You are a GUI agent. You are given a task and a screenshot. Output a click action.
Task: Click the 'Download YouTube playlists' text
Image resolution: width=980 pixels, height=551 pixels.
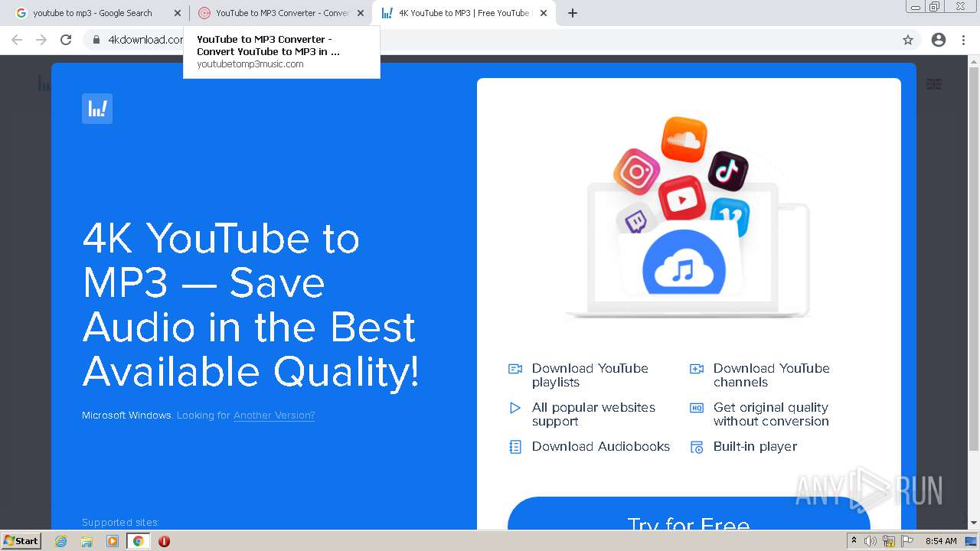coord(590,375)
